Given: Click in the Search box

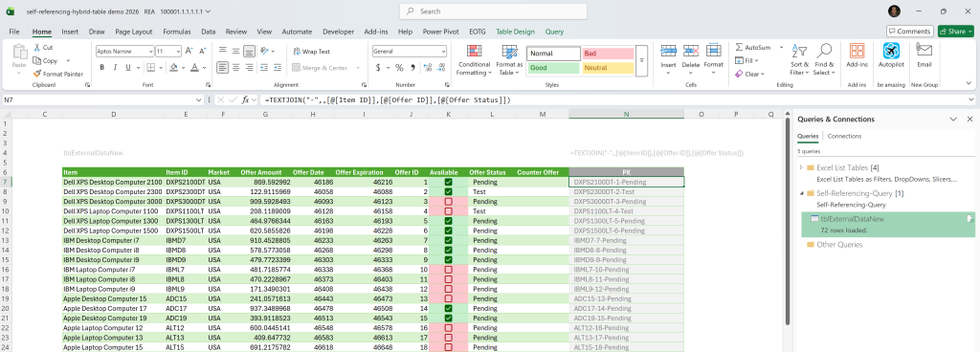Looking at the screenshot, I should [493, 11].
